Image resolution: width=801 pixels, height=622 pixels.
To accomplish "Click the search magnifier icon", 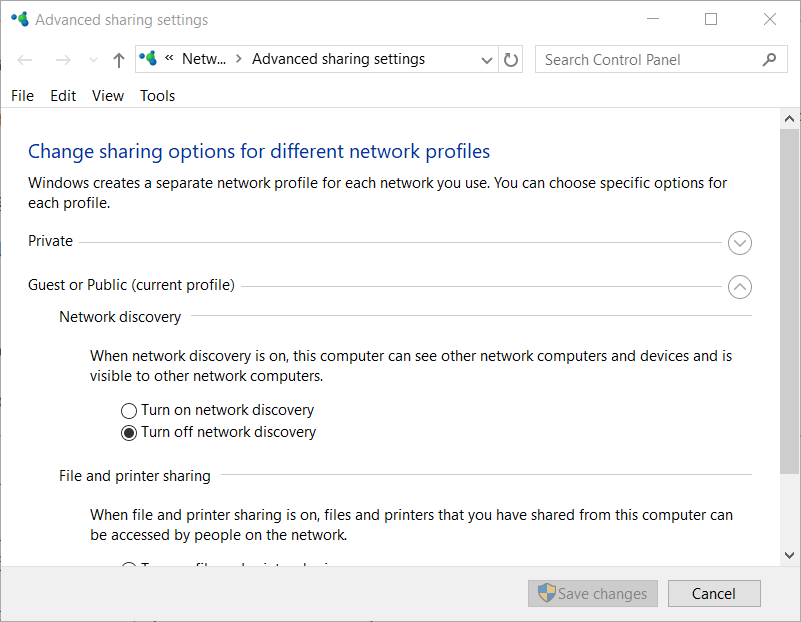I will point(769,59).
